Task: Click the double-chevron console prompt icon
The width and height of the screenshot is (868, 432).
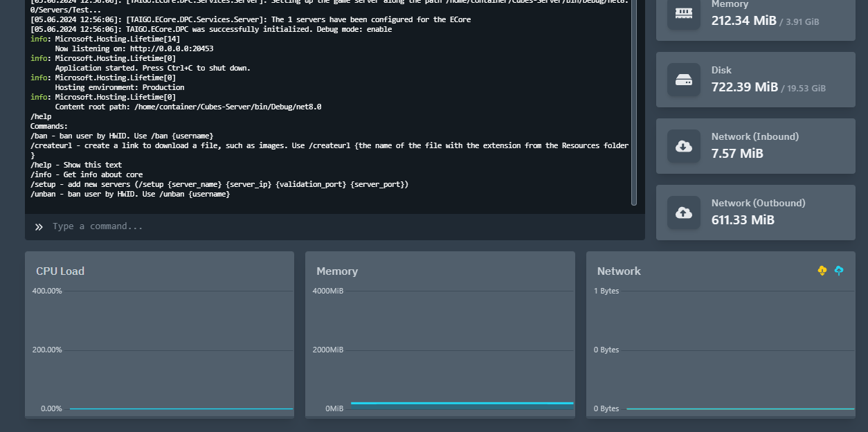Action: tap(39, 227)
